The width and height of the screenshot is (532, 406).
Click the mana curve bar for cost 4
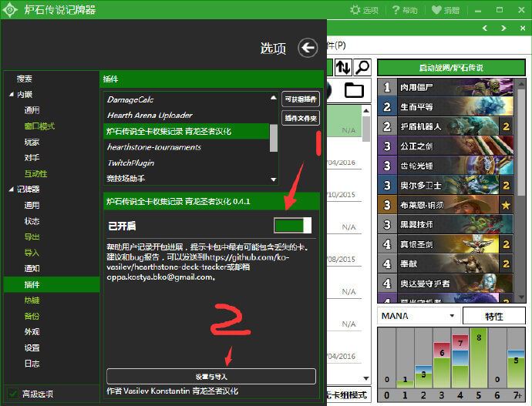coord(460,361)
